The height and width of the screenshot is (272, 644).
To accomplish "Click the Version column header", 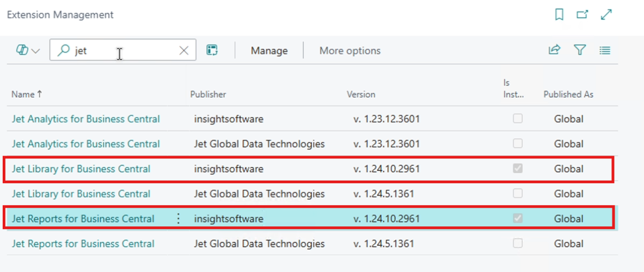I will (361, 94).
